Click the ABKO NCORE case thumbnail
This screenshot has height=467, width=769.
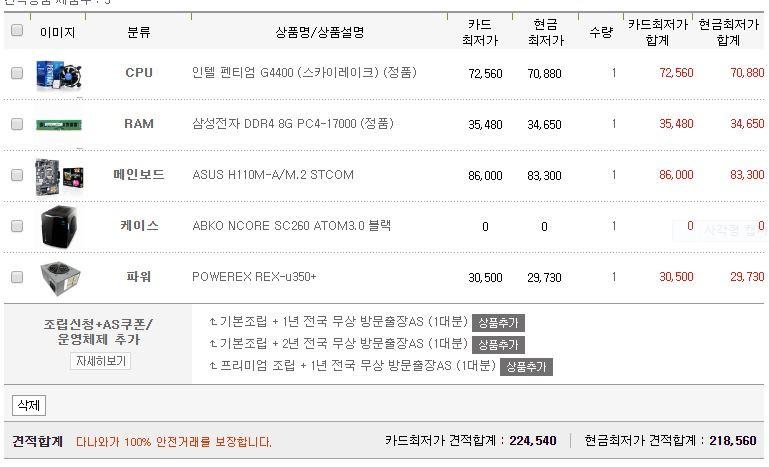coord(58,227)
